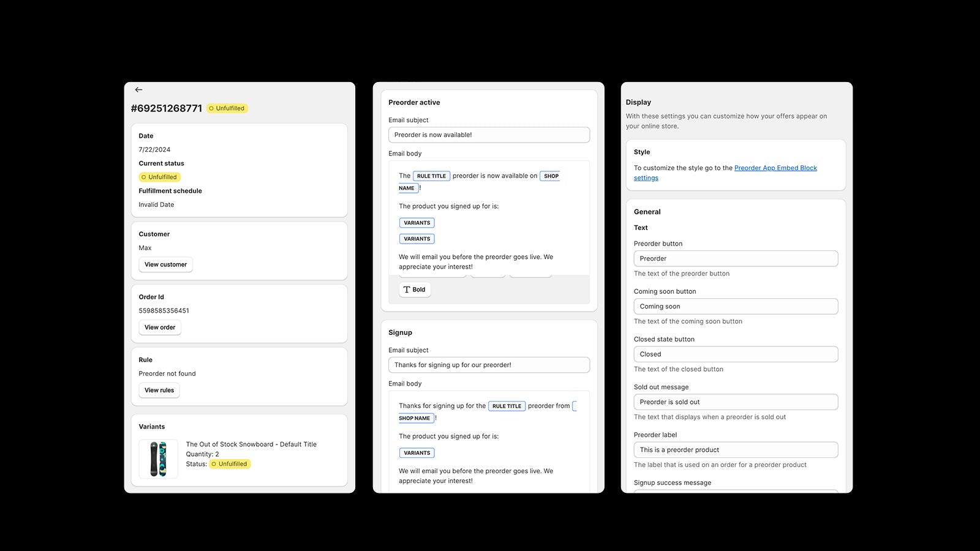980x551 pixels.
Task: Click the Preorder label text field
Action: click(736, 449)
